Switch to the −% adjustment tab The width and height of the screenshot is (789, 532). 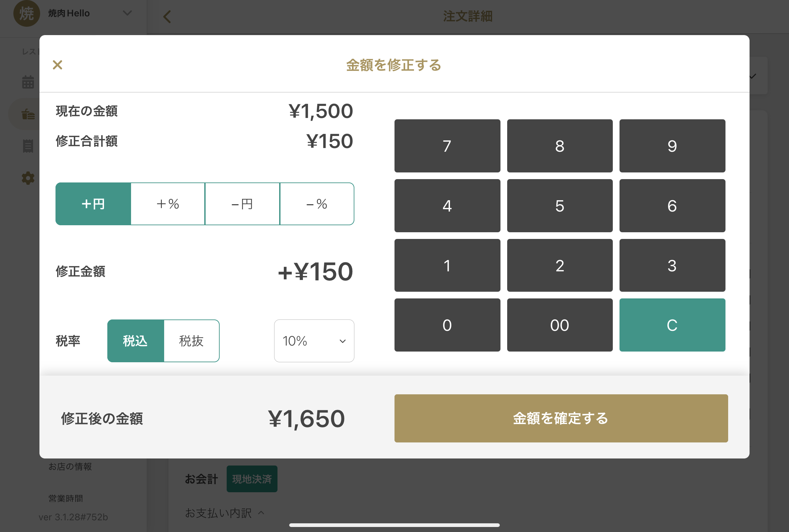[317, 204]
